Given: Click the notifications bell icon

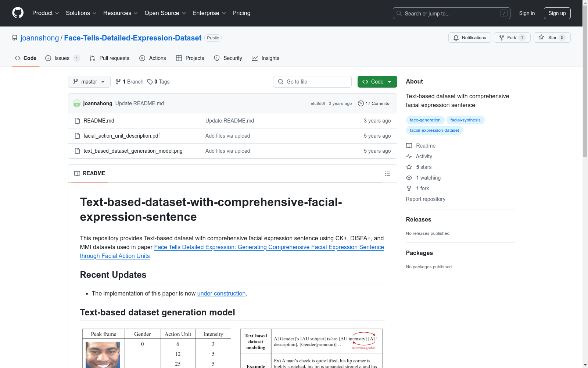Looking at the screenshot, I should click(456, 38).
